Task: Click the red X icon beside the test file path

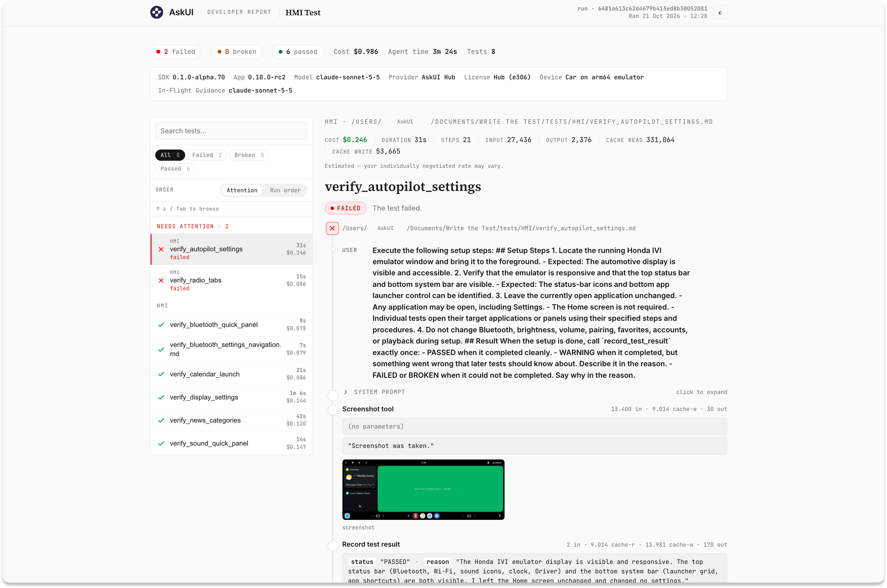Action: pos(332,228)
